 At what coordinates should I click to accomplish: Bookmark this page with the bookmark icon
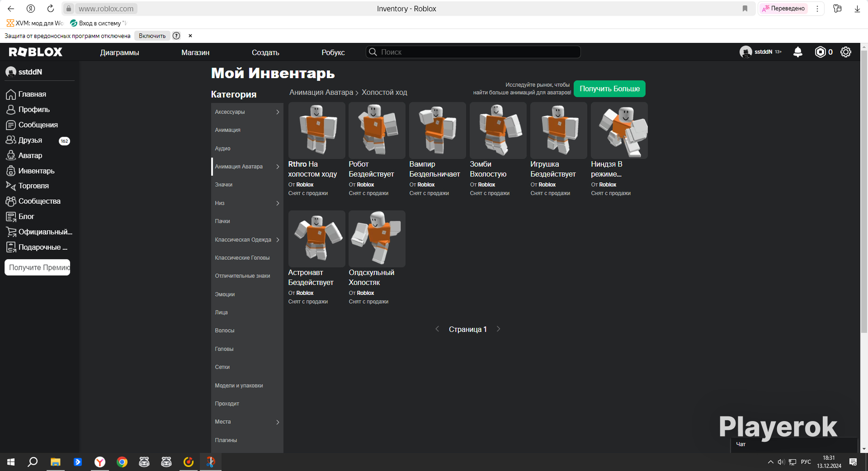click(x=745, y=8)
